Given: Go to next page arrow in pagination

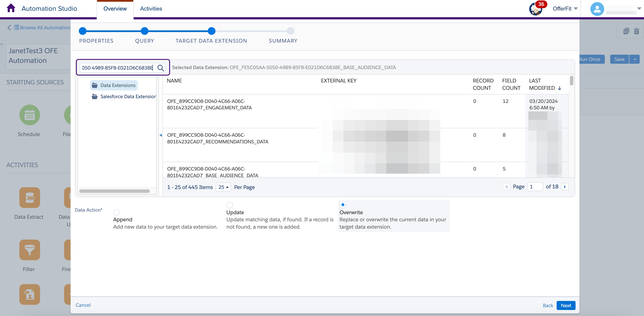Looking at the screenshot, I should click(x=565, y=187).
